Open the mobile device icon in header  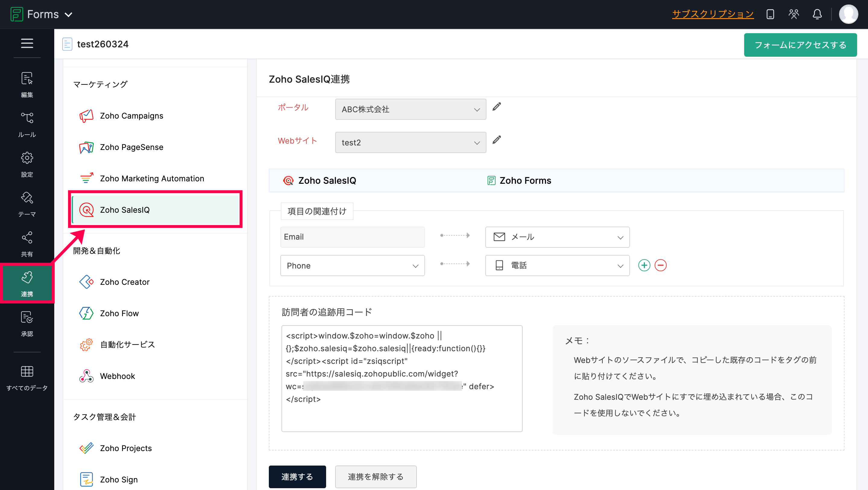pyautogui.click(x=770, y=14)
